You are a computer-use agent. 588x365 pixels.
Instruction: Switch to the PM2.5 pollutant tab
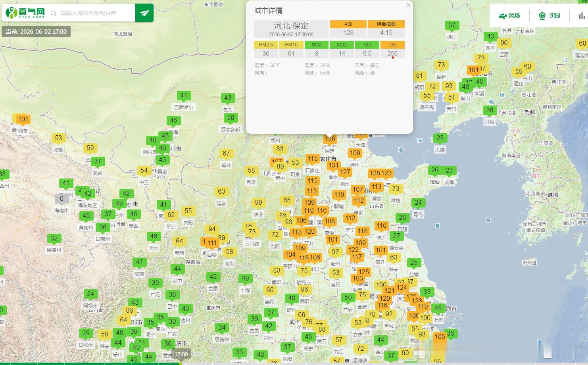click(x=266, y=45)
